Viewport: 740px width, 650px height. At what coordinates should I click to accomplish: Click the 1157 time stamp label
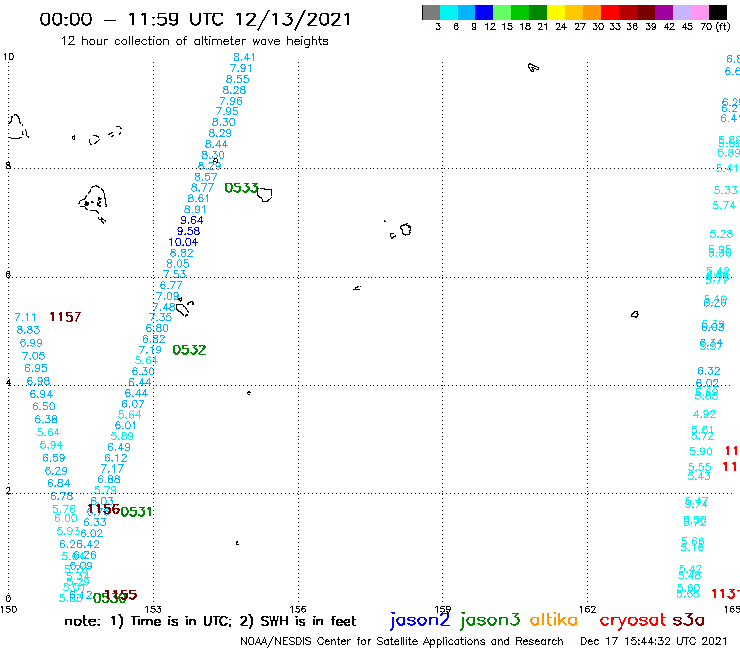click(65, 317)
